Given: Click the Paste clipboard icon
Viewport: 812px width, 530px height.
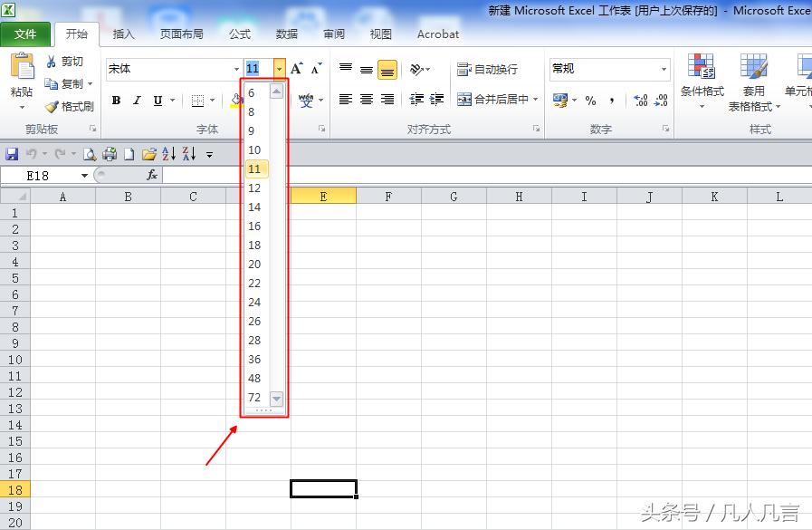Looking at the screenshot, I should 22,67.
